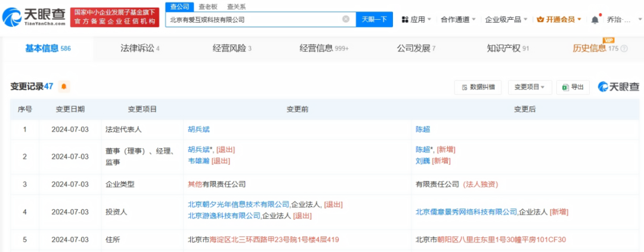Open 刘巍 person link
The width and height of the screenshot is (644, 252).
click(x=423, y=161)
